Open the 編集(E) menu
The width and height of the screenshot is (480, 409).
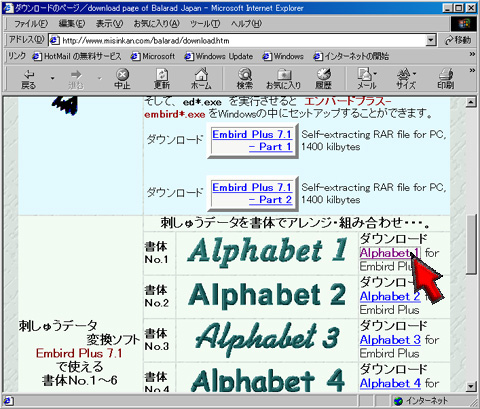[72, 24]
